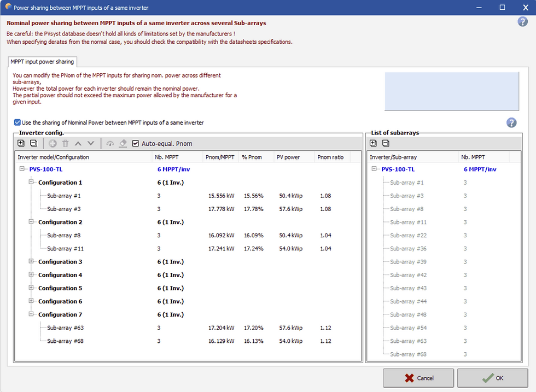The image size is (536, 392).
Task: Click the 16.092 kW Pnom/MPPT value
Action: click(x=221, y=236)
